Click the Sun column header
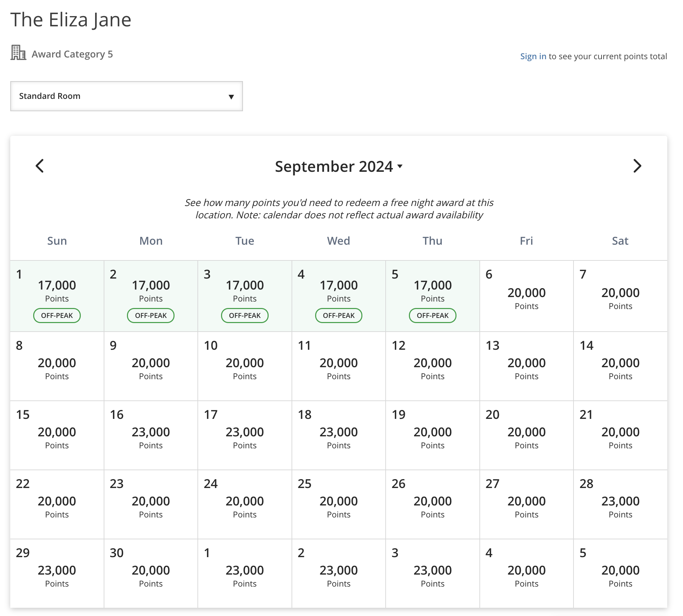The image size is (683, 616). coord(57,241)
